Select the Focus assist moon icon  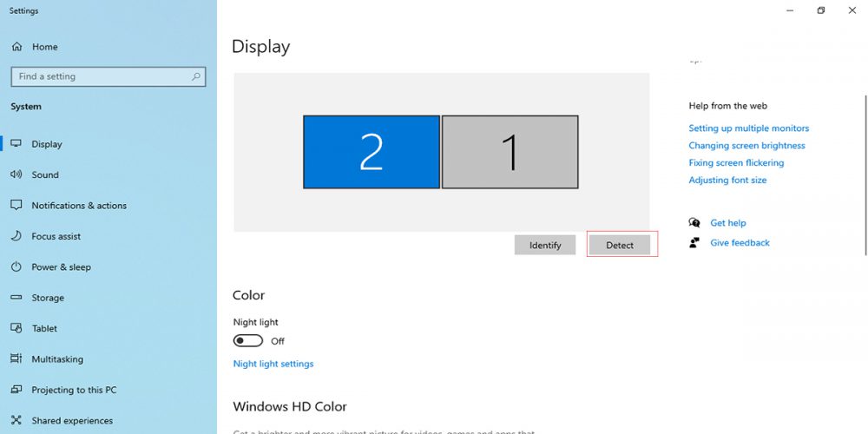click(16, 236)
